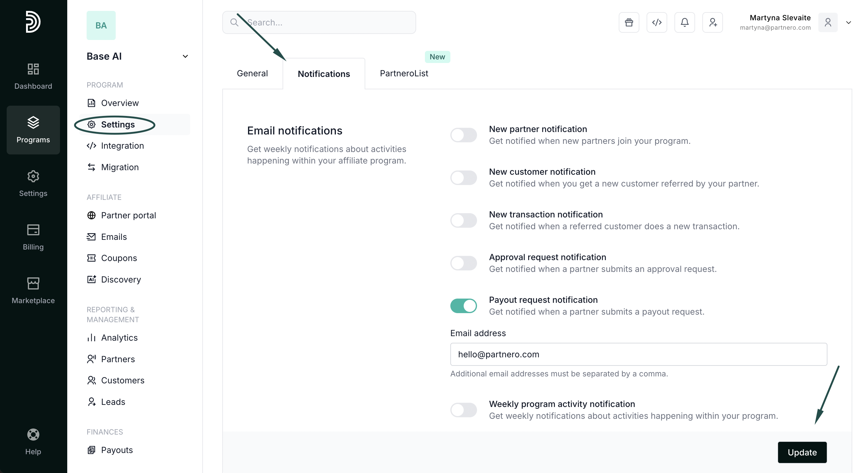868x473 pixels.
Task: Enable Approval request notification switch
Action: [463, 263]
